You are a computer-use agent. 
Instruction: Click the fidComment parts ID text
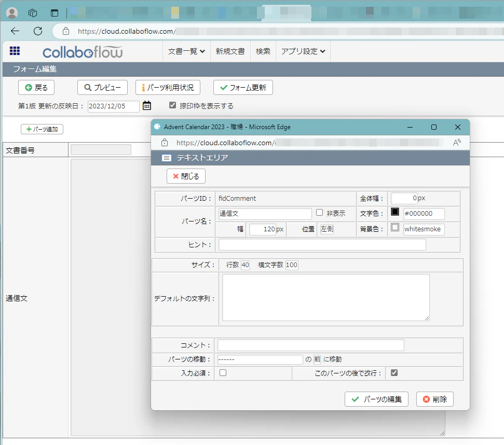pos(237,199)
